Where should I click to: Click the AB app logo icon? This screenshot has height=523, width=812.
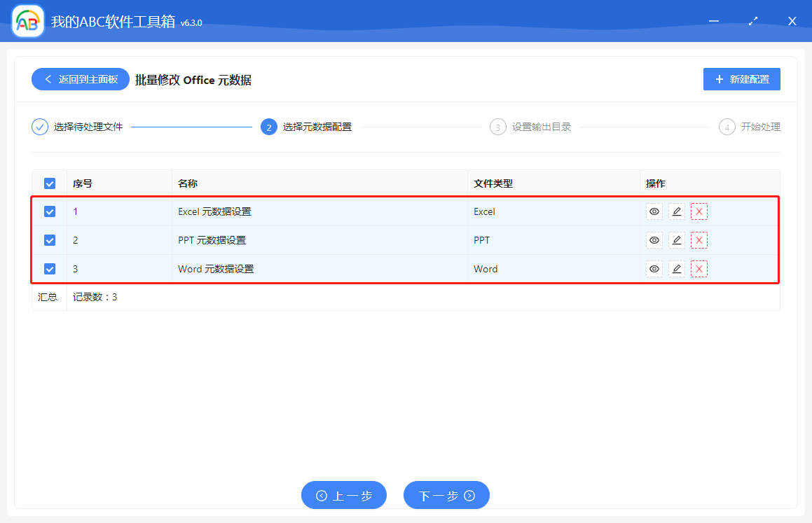pos(27,20)
